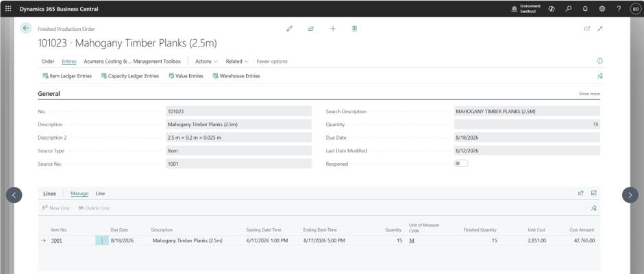
Task: Click the Source Type field showing Item
Action: pyautogui.click(x=238, y=150)
